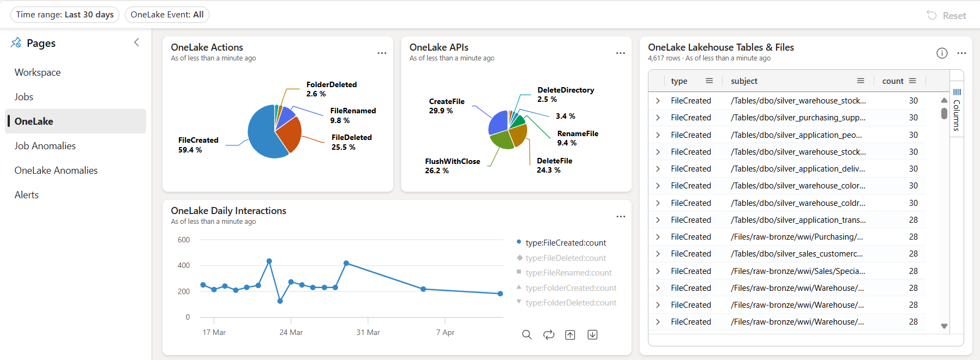Click the search icon below the chart legend

[526, 335]
